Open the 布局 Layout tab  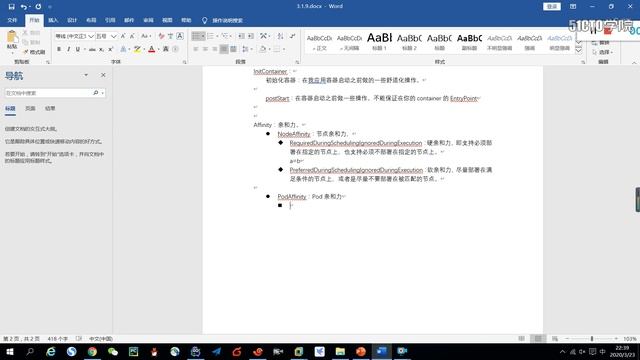pos(91,20)
